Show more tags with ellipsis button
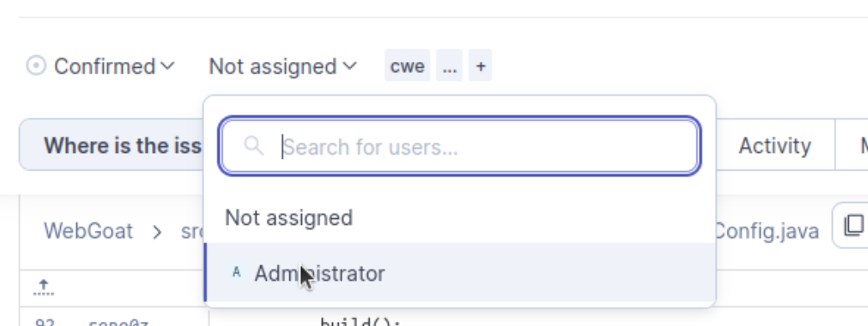This screenshot has height=326, width=868. [450, 66]
